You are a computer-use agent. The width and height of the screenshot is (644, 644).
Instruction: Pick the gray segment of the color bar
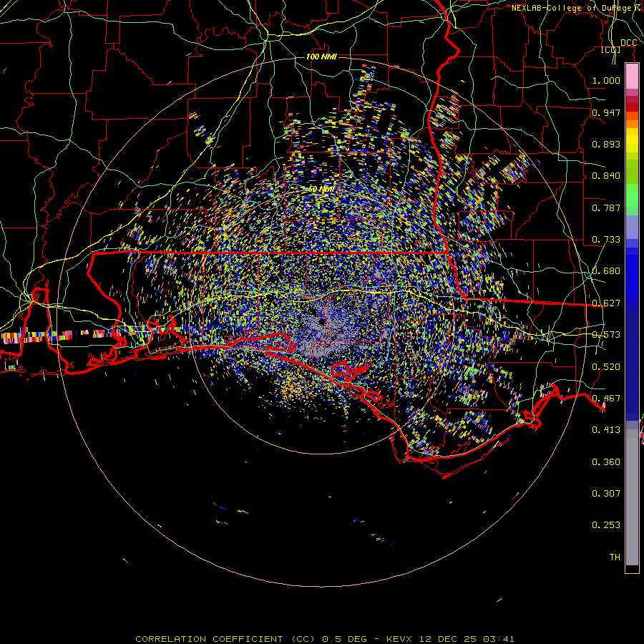click(632, 497)
